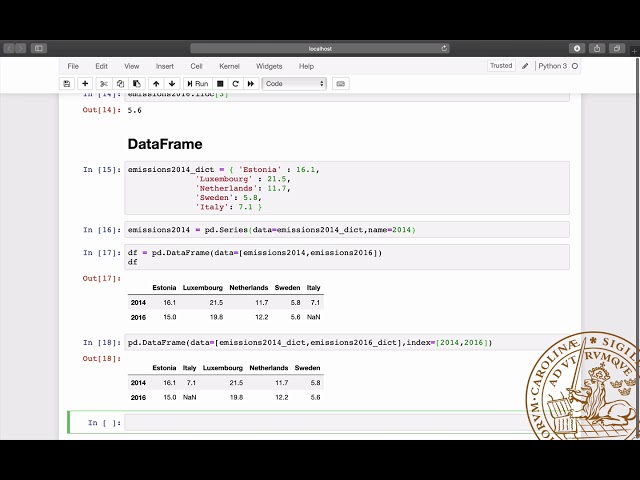Click the In [16] pd.Series code cell

pyautogui.click(x=347, y=230)
